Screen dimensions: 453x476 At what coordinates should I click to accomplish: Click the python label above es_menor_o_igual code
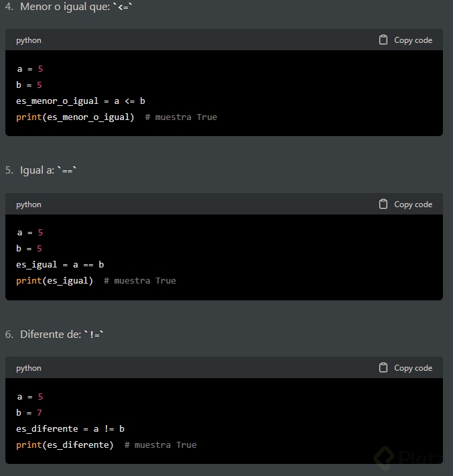tap(29, 40)
